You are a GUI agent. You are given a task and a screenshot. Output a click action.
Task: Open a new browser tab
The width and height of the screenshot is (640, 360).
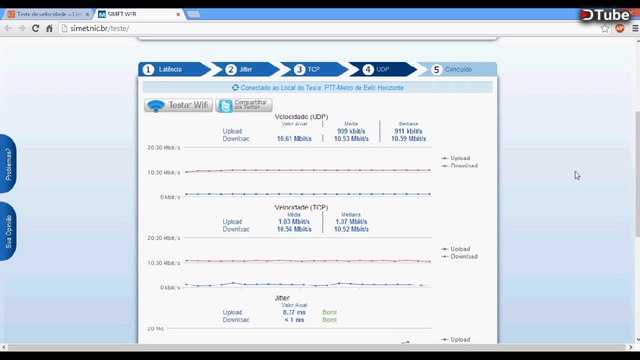[193, 14]
